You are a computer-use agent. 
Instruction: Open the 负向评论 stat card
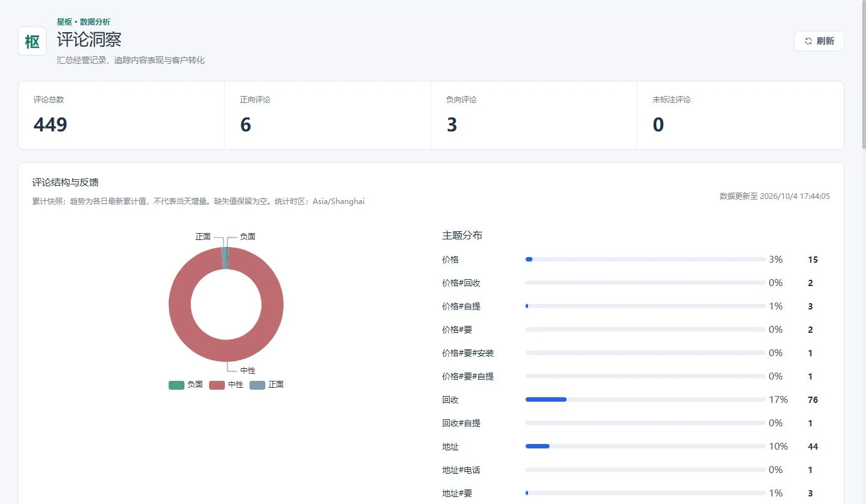(534, 115)
